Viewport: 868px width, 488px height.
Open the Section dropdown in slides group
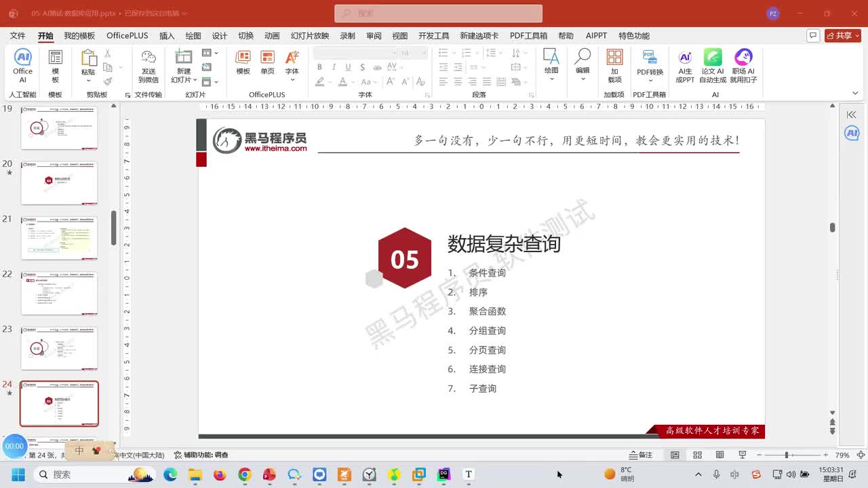(x=210, y=81)
